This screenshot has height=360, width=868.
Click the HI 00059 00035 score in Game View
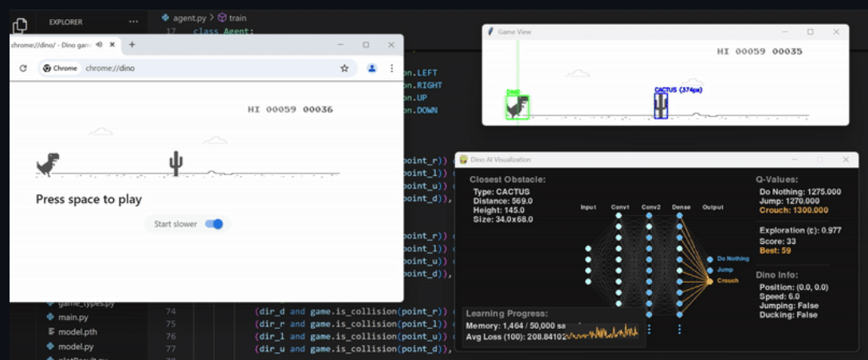(x=760, y=52)
